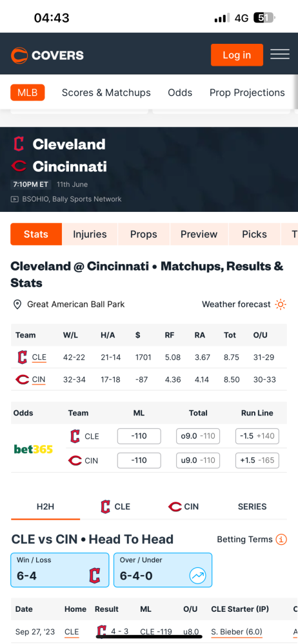Viewport: 298px width, 644px height.
Task: Tap the Cleveland logo in Win/Loss card
Action: pos(95,576)
